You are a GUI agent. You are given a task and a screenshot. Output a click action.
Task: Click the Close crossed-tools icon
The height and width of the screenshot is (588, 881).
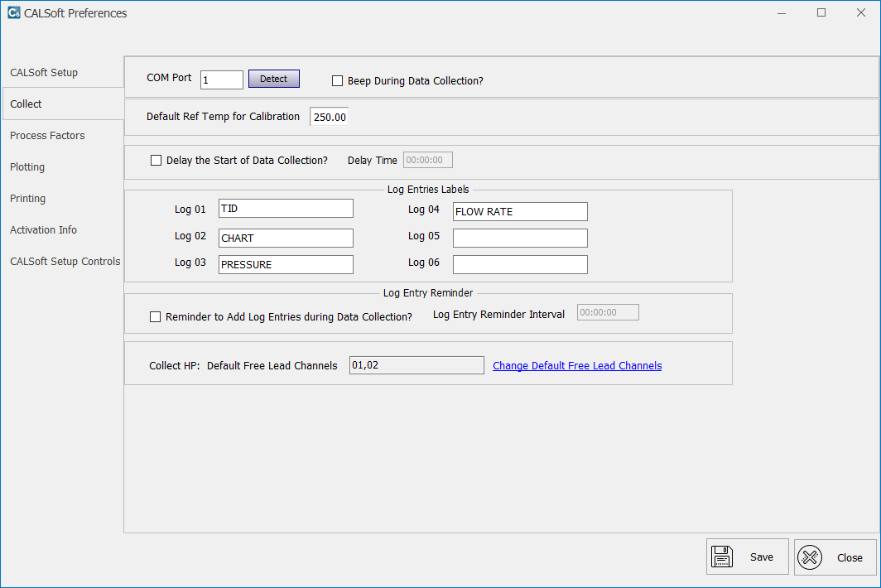click(810, 557)
